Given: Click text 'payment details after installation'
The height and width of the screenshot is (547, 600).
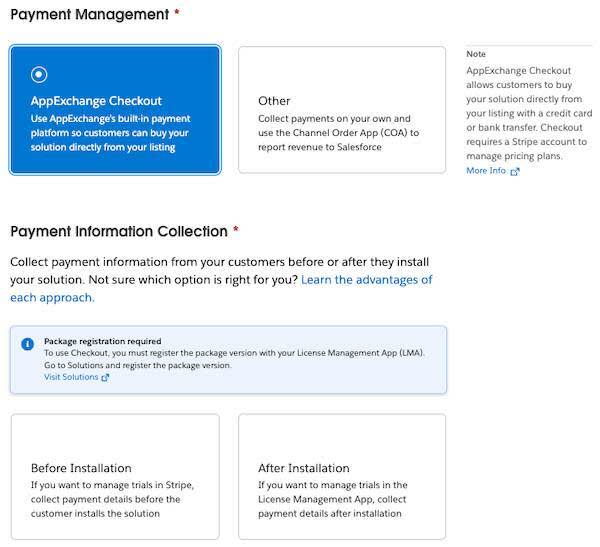Looking at the screenshot, I should pyautogui.click(x=330, y=513).
